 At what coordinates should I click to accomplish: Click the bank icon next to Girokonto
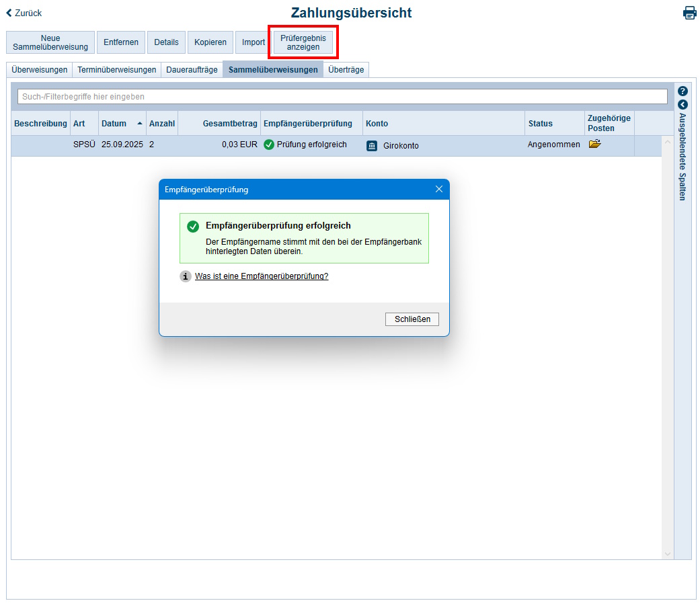tap(372, 145)
